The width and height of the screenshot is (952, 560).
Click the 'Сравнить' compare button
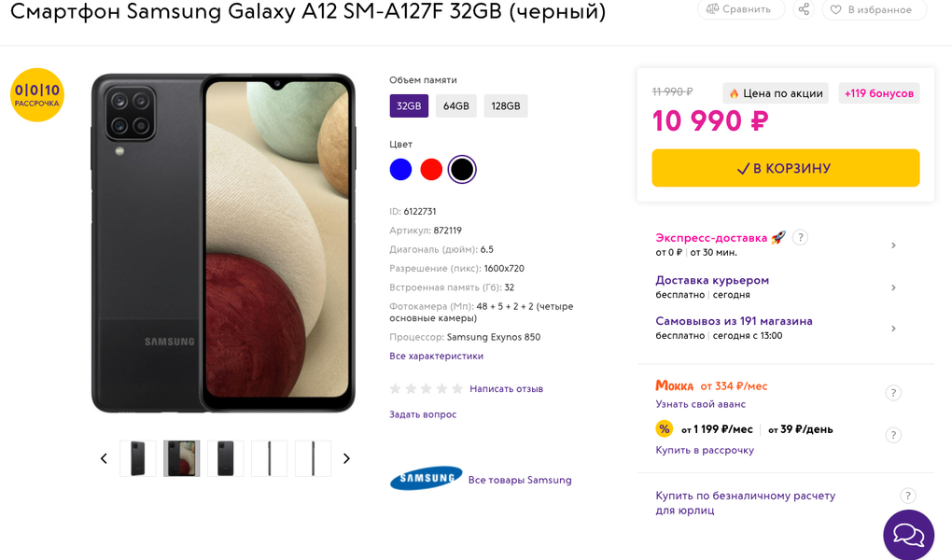click(x=740, y=9)
